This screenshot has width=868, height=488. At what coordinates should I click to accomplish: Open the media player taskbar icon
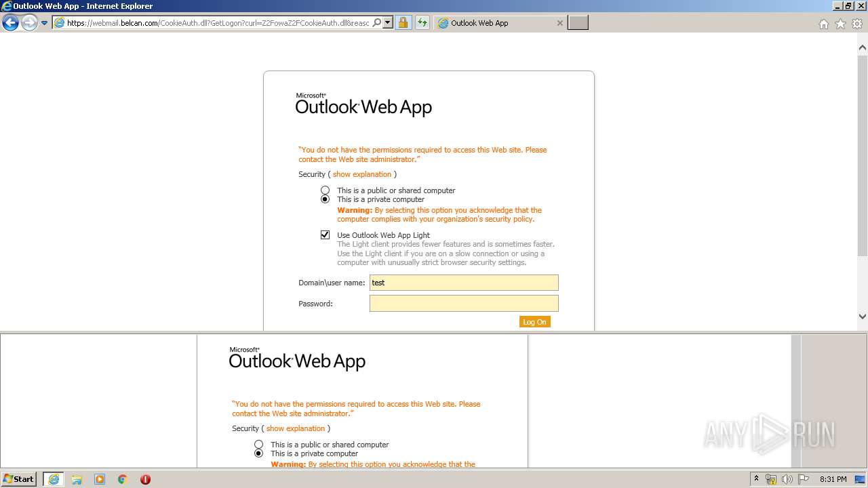point(100,479)
